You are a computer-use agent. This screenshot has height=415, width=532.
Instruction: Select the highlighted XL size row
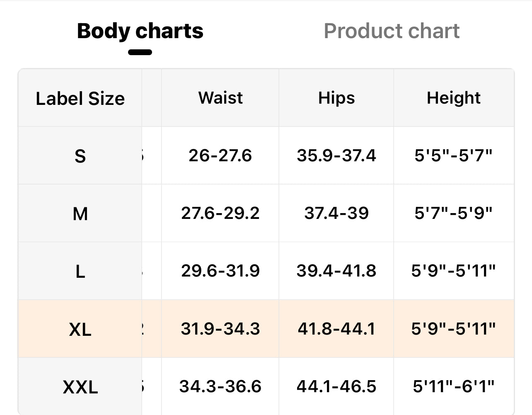tap(80, 329)
